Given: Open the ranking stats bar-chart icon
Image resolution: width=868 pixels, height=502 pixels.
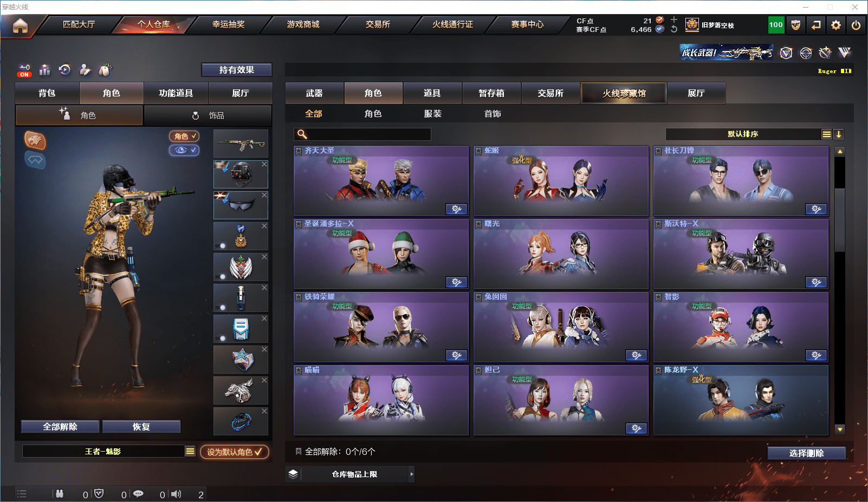Looking at the screenshot, I should tap(45, 70).
